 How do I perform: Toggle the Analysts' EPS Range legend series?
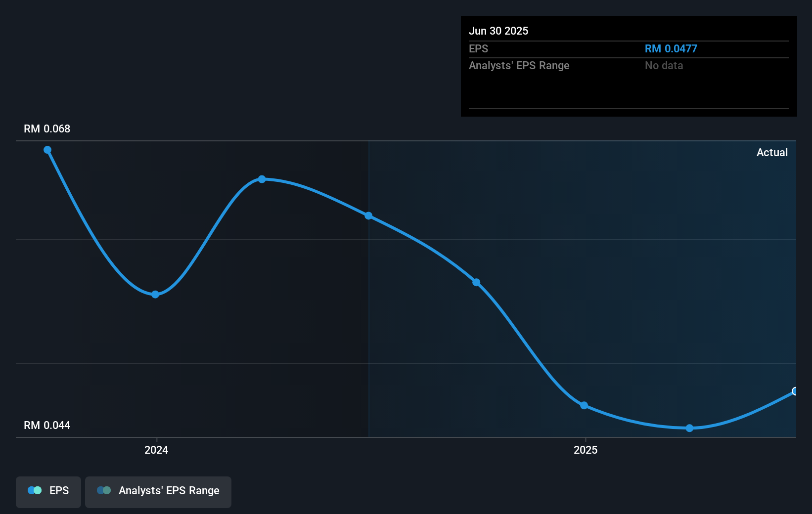[x=158, y=492]
